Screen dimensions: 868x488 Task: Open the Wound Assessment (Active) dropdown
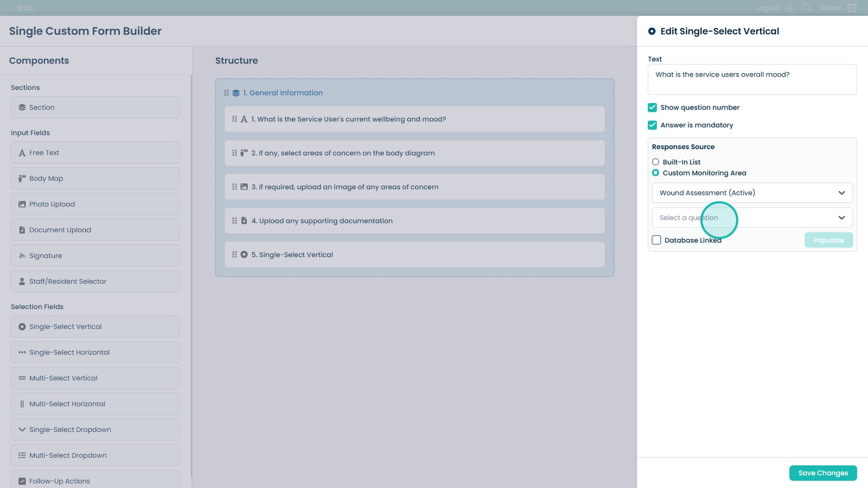click(752, 193)
